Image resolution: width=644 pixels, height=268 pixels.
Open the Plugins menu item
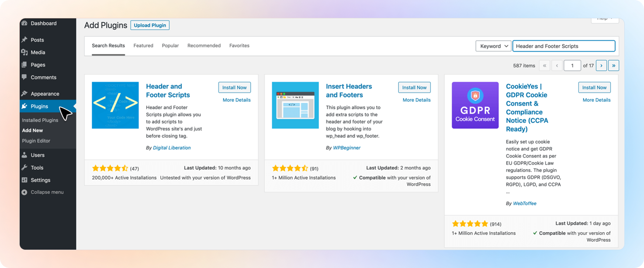pos(48,106)
